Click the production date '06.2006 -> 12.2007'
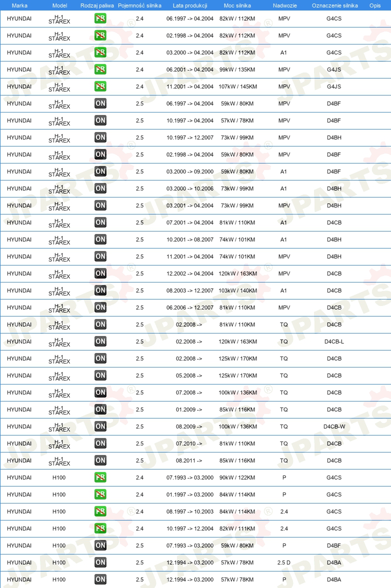391x588 pixels. pyautogui.click(x=190, y=307)
